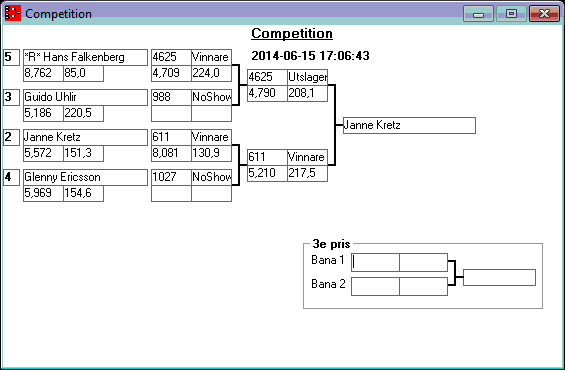
Task: Close the Competition window
Action: click(x=544, y=14)
